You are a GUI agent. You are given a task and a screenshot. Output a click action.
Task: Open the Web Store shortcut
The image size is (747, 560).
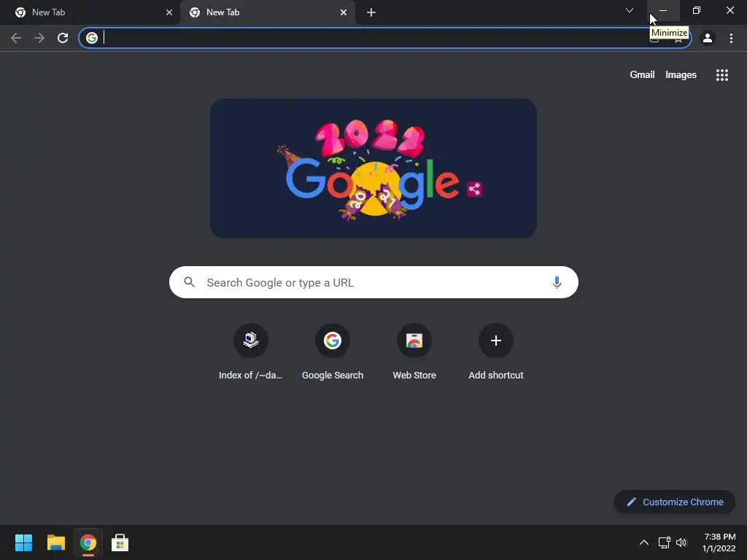(414, 352)
